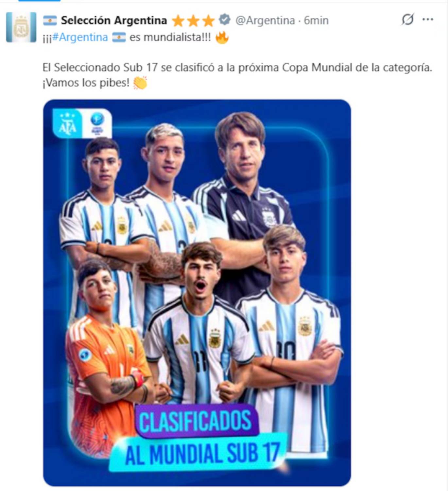Open the Selección Argentina profile avatar
Screen dimensions: 448x491
click(x=21, y=27)
